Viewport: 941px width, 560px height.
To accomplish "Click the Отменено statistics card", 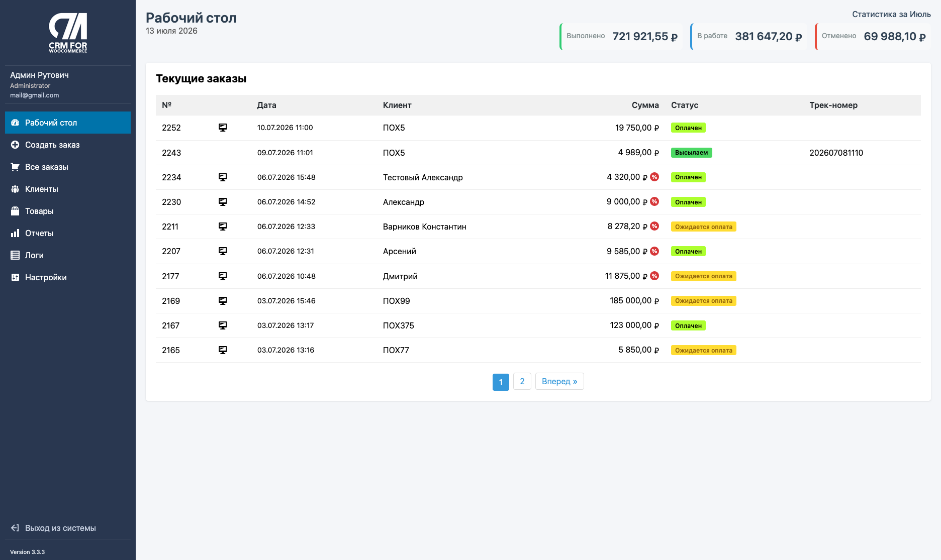I will [x=873, y=36].
